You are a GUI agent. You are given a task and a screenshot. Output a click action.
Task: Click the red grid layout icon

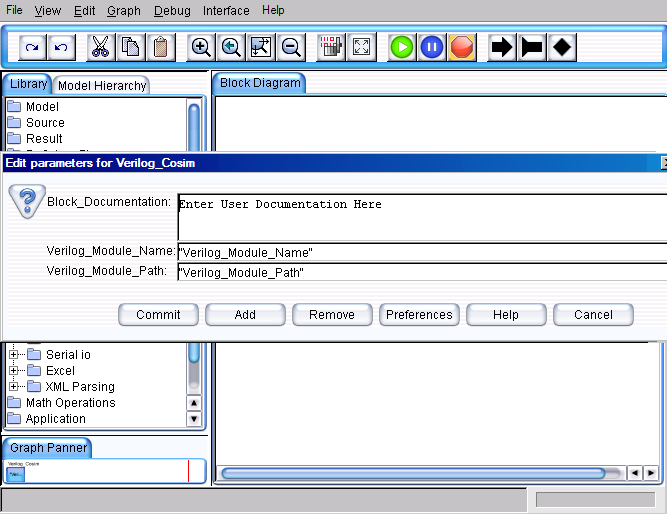331,47
